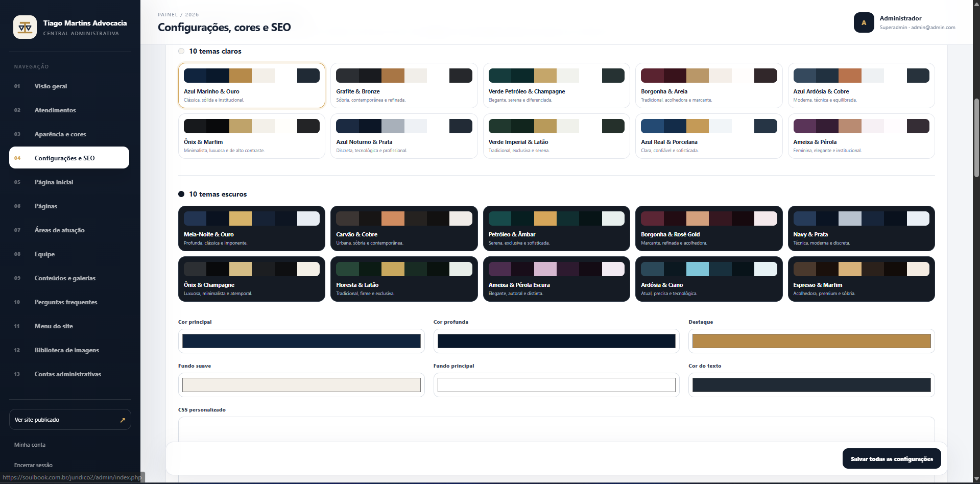Choose the Azul Ardósia & Cobre theme
The width and height of the screenshot is (980, 484).
[861, 86]
